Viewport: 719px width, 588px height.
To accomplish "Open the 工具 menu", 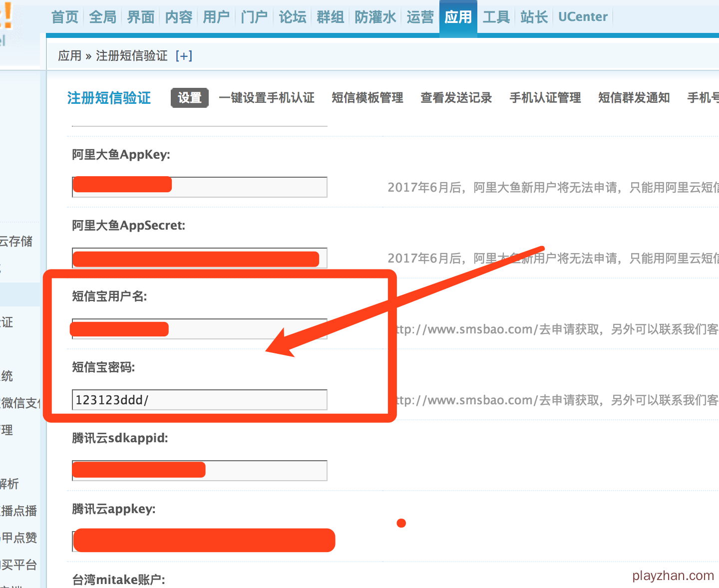I will tap(496, 17).
